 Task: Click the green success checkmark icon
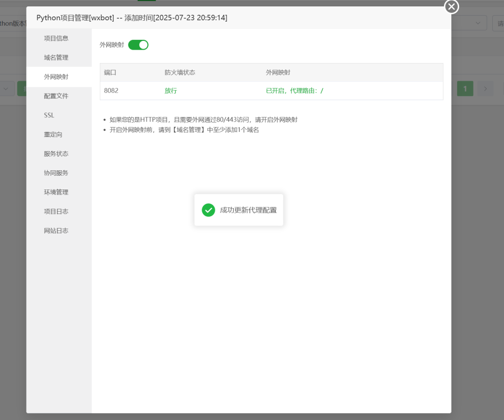tap(208, 210)
